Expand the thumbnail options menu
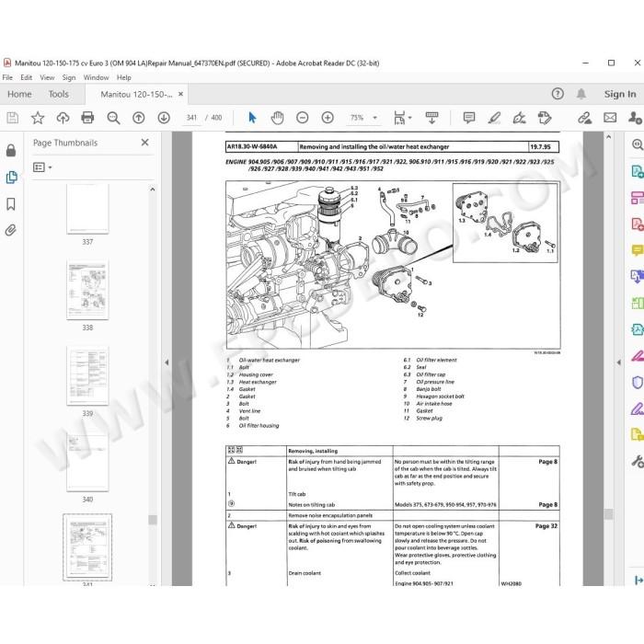644x644 pixels. [42, 167]
